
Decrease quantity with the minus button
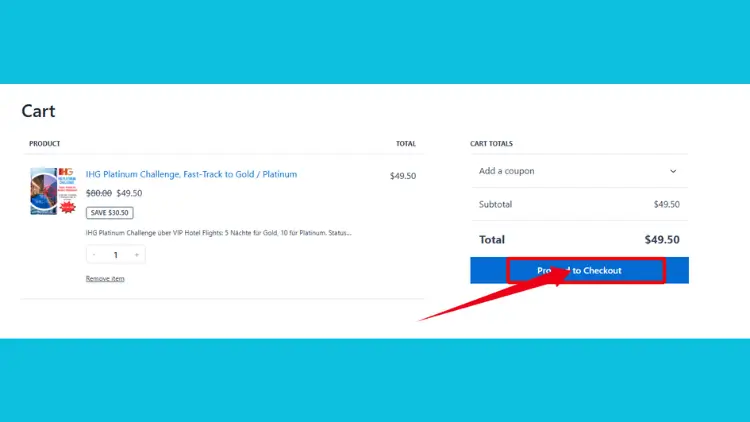pos(94,255)
